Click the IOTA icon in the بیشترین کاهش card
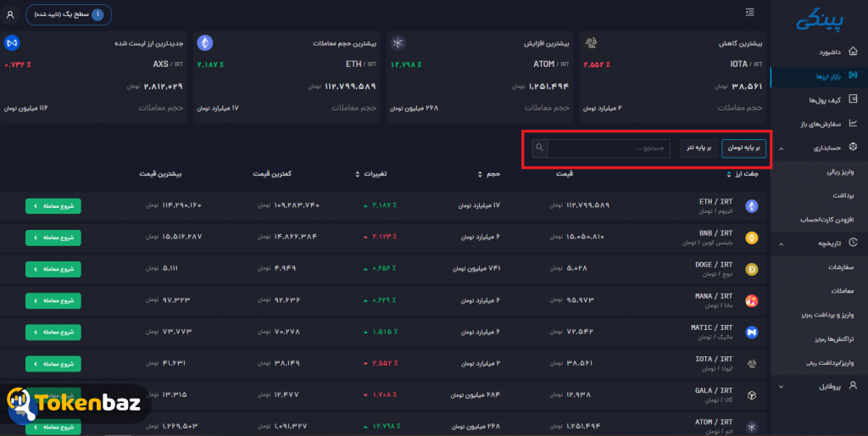The width and height of the screenshot is (868, 436). pos(591,42)
